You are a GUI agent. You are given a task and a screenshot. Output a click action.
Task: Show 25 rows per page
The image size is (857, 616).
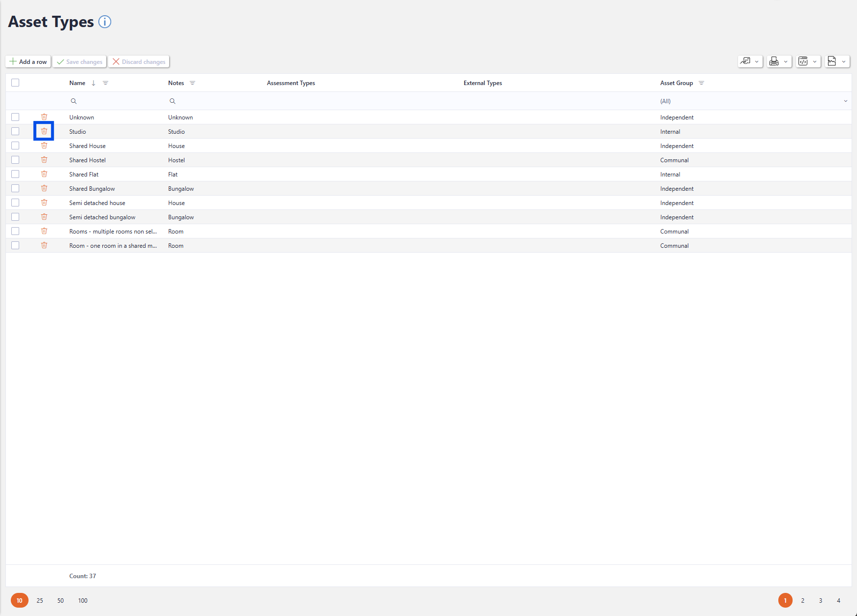[x=40, y=600]
